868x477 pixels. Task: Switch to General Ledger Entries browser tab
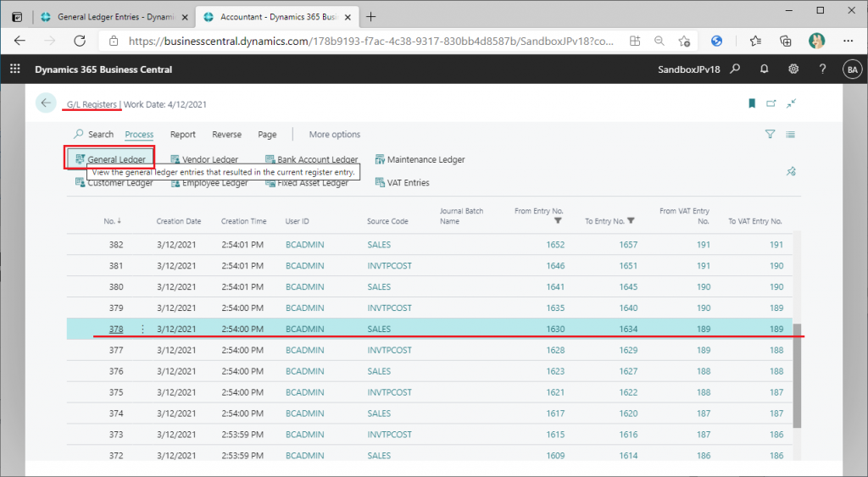coord(114,17)
